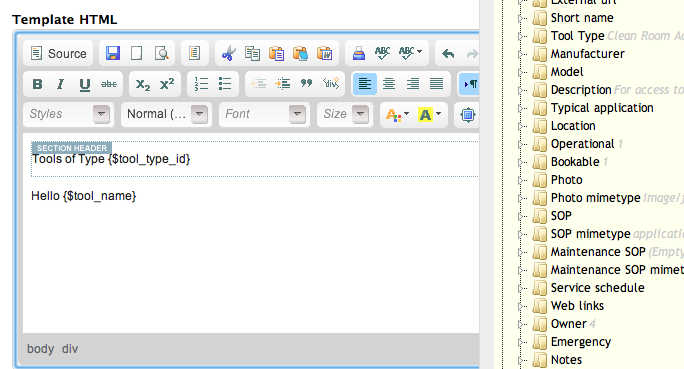This screenshot has height=369, width=684.
Task: Select Align Right
Action: [x=413, y=84]
